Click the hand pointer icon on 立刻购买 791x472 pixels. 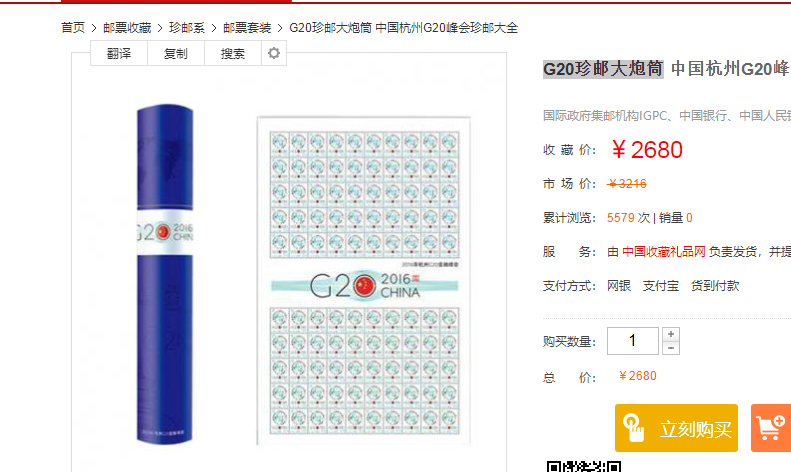[633, 428]
